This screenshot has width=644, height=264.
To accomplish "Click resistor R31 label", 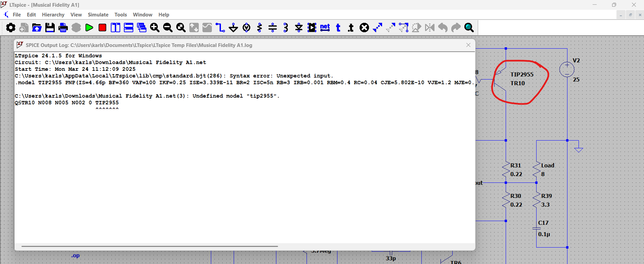I will coord(516,165).
